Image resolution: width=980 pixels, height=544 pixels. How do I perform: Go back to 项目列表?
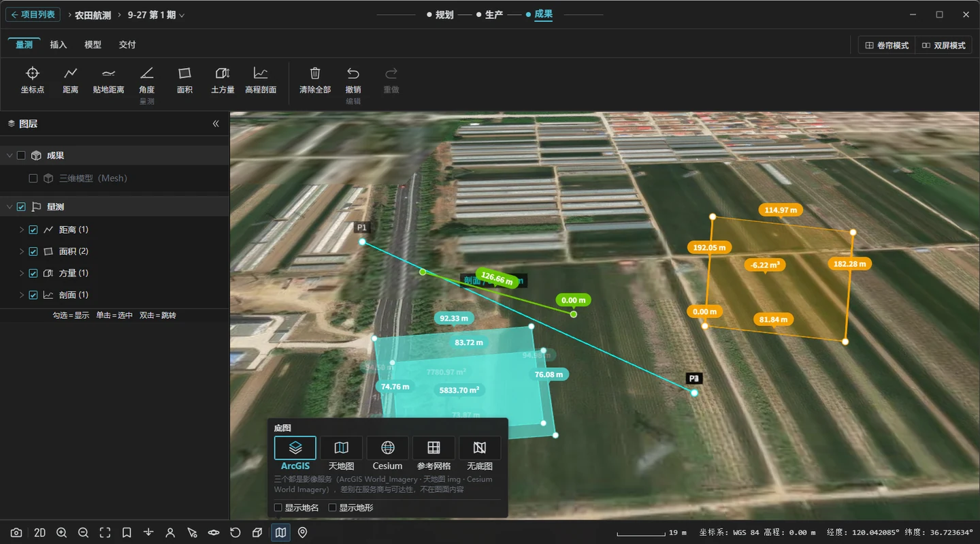[33, 14]
